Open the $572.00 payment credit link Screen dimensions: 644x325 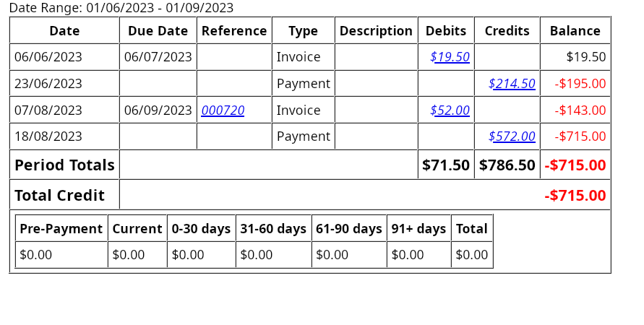(x=512, y=136)
